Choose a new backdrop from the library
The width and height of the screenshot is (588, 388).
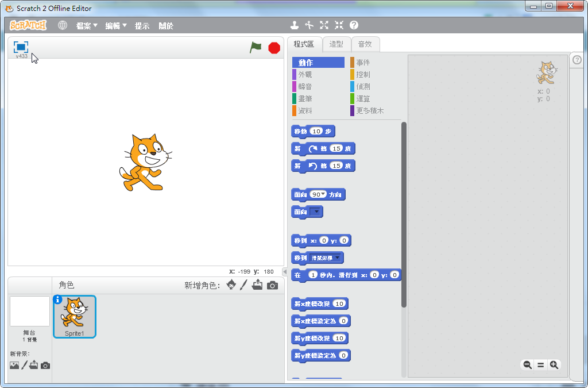[14, 365]
